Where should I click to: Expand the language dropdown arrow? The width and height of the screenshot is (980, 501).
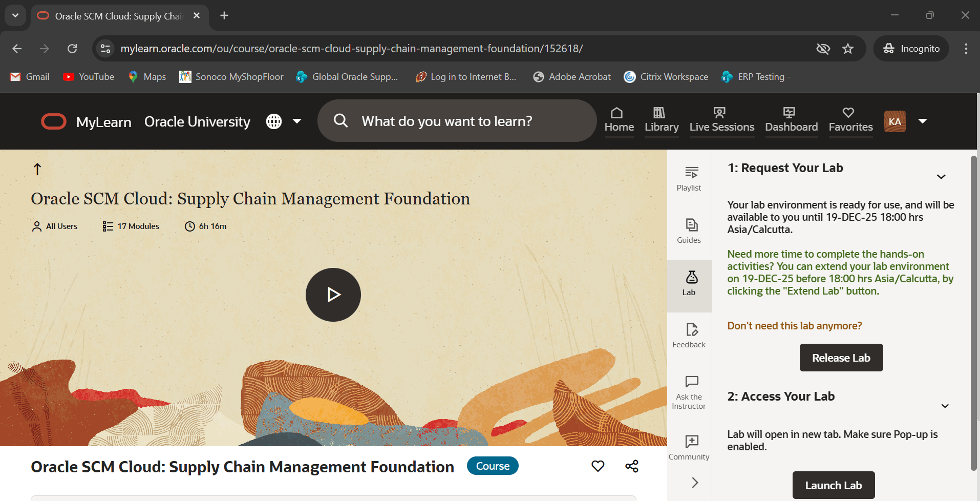pyautogui.click(x=297, y=121)
